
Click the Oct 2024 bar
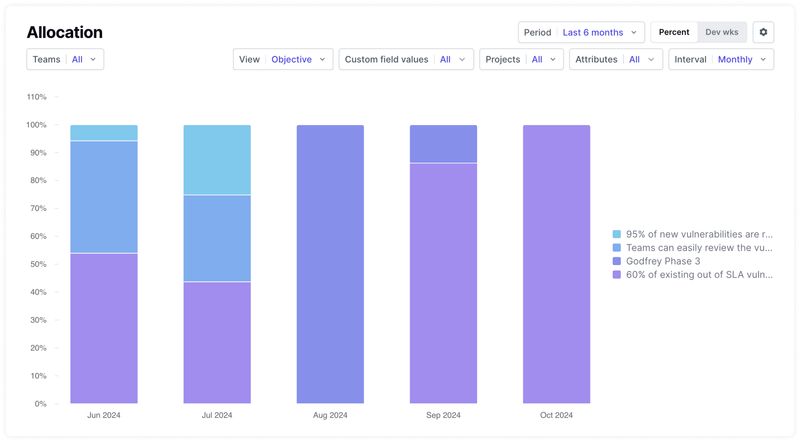pos(556,265)
